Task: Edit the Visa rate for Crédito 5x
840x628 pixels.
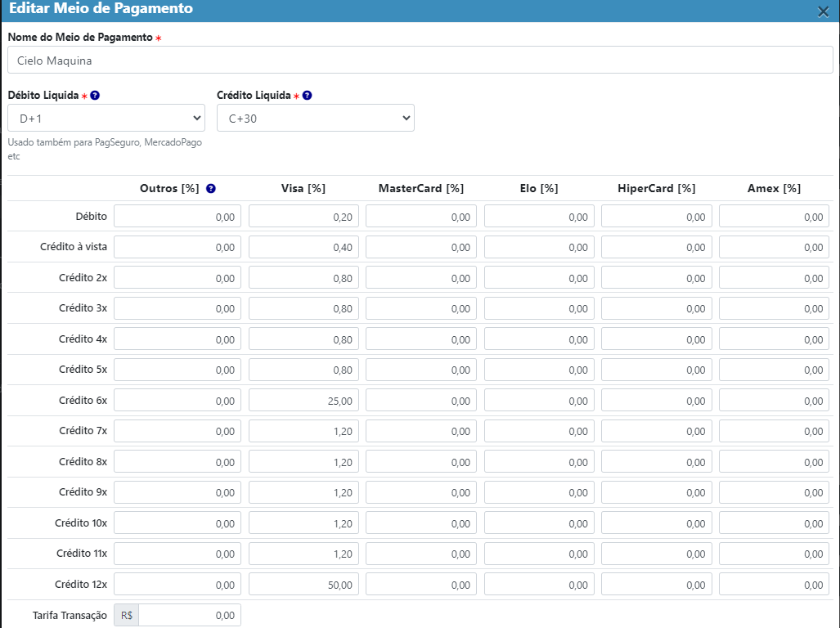Action: [x=303, y=370]
